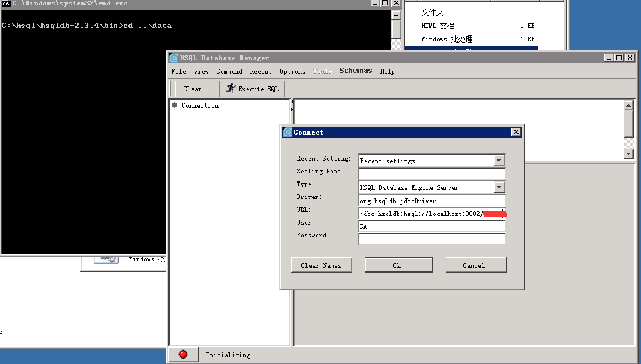Open the Command menu
Screen dimensions: 641x364
tap(229, 71)
